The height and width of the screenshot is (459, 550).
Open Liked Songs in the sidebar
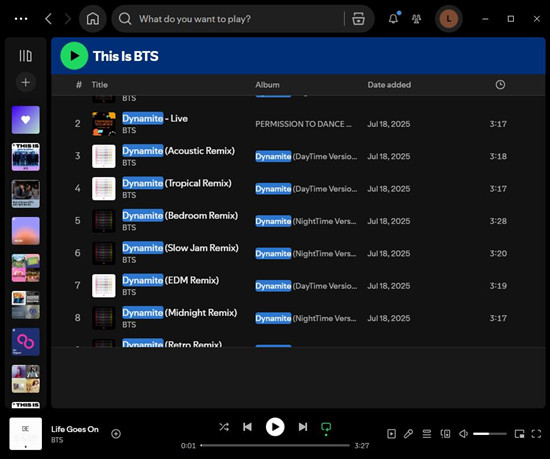click(26, 120)
